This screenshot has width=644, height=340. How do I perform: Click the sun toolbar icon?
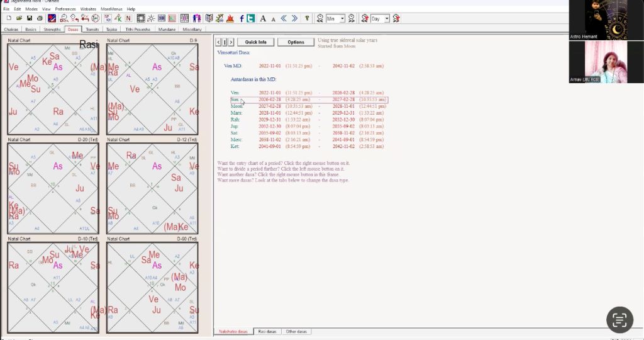click(x=151, y=18)
